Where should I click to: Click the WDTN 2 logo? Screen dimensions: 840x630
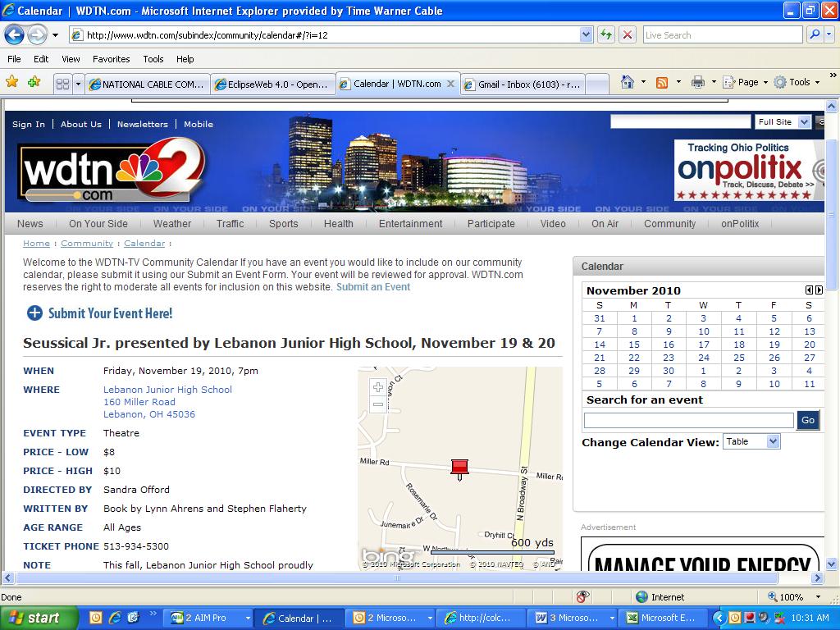coord(112,171)
